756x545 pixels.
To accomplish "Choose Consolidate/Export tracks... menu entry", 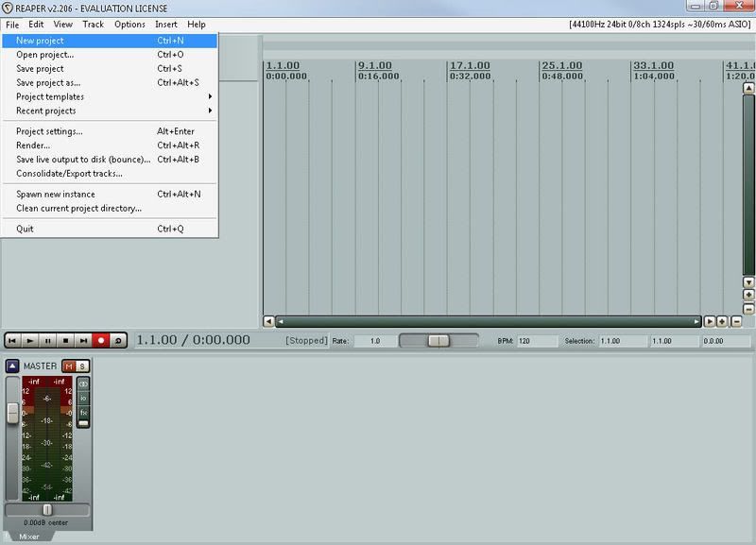I will pos(110,173).
